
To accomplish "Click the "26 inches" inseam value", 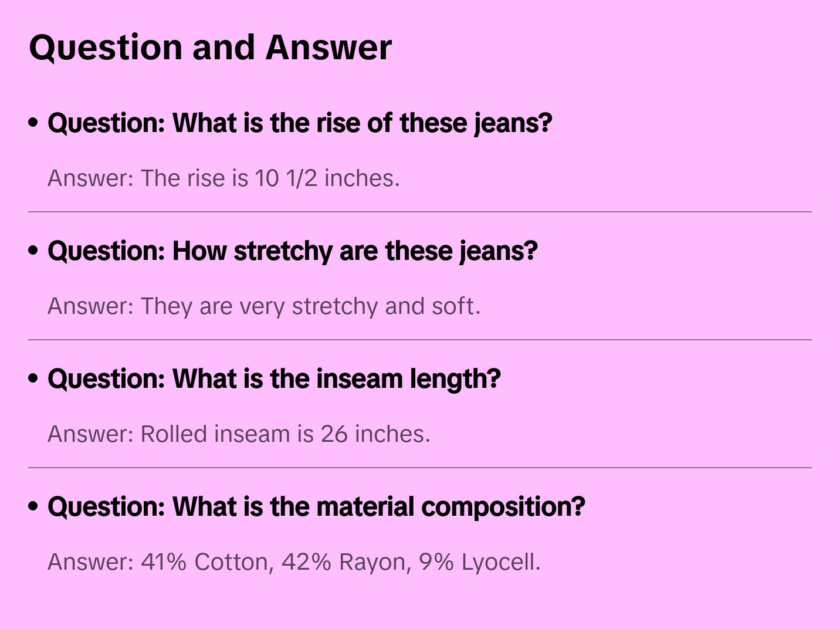I will click(x=374, y=434).
